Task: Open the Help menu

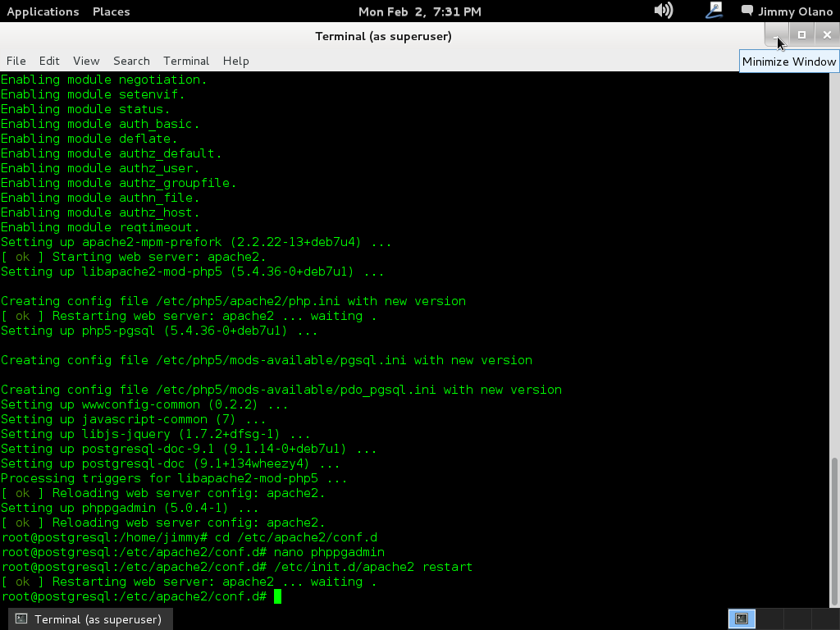Action: pos(235,61)
